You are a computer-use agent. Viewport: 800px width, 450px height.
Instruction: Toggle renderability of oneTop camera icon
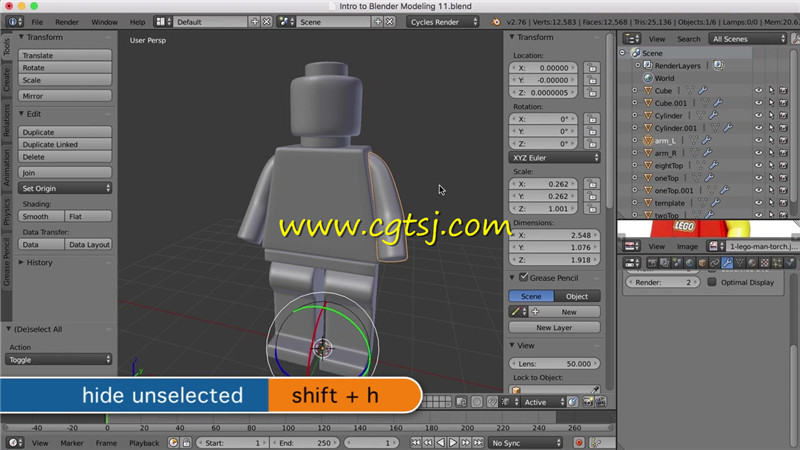coord(783,178)
